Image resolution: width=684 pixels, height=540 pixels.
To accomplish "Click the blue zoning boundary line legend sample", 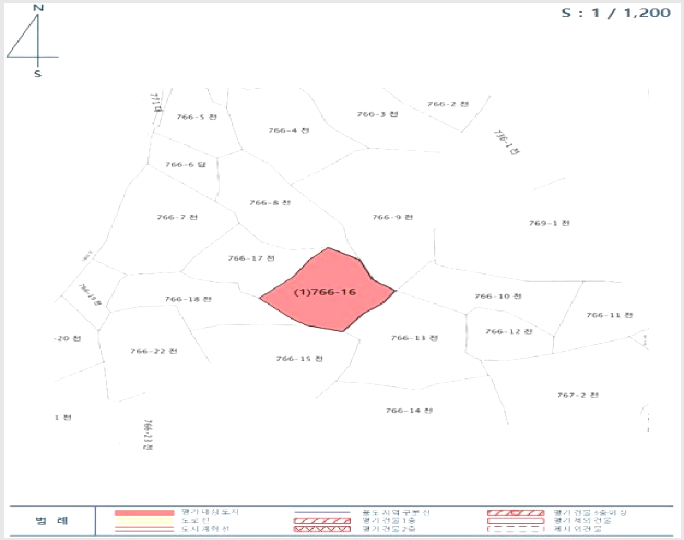I will tap(322, 513).
